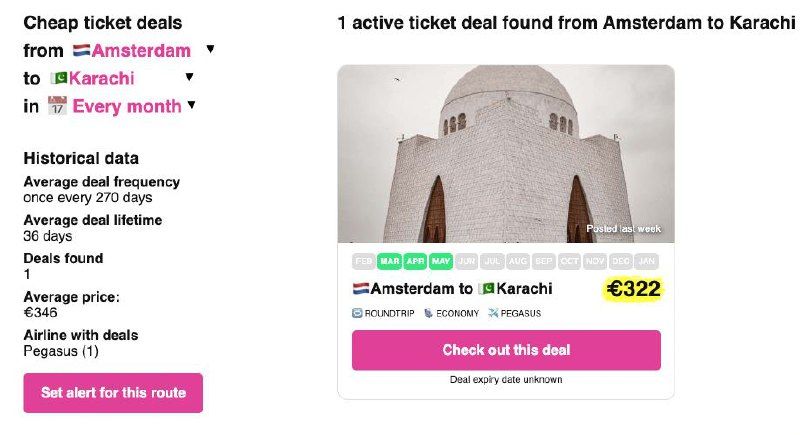Screen dimensions: 800x435
Task: Expand the Every month dropdown arrow
Action: click(x=191, y=105)
